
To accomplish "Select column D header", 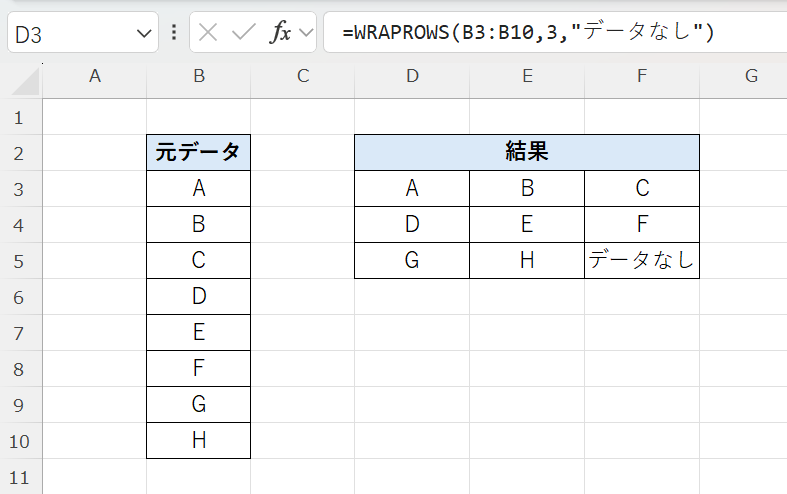I will click(412, 76).
